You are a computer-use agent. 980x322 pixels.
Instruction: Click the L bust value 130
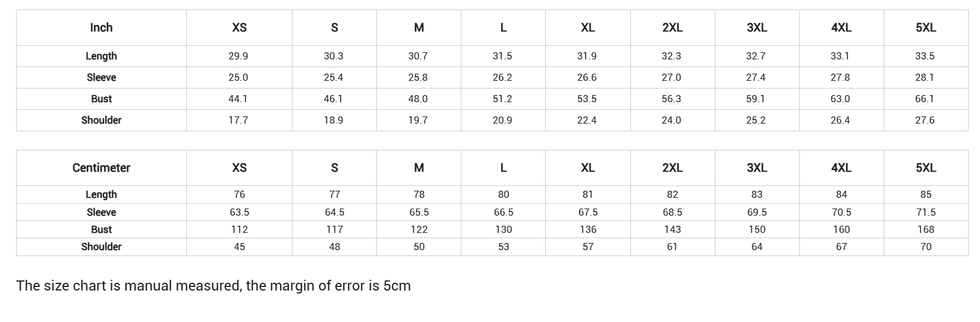tap(503, 229)
